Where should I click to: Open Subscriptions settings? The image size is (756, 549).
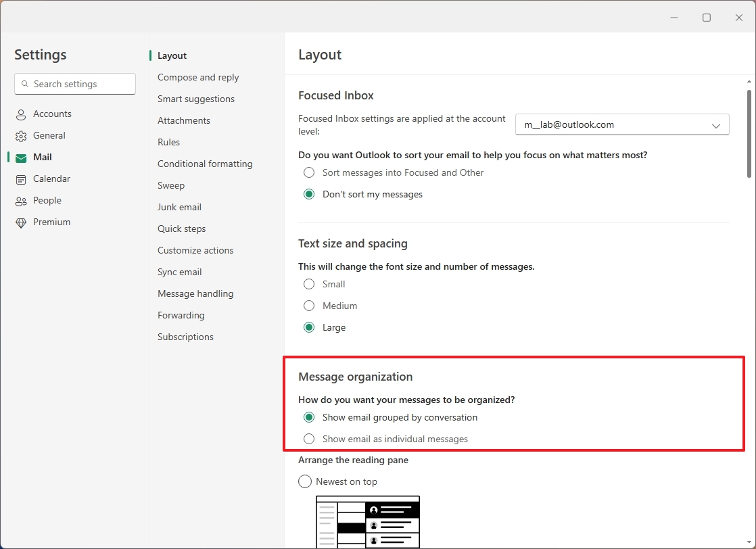tap(185, 337)
